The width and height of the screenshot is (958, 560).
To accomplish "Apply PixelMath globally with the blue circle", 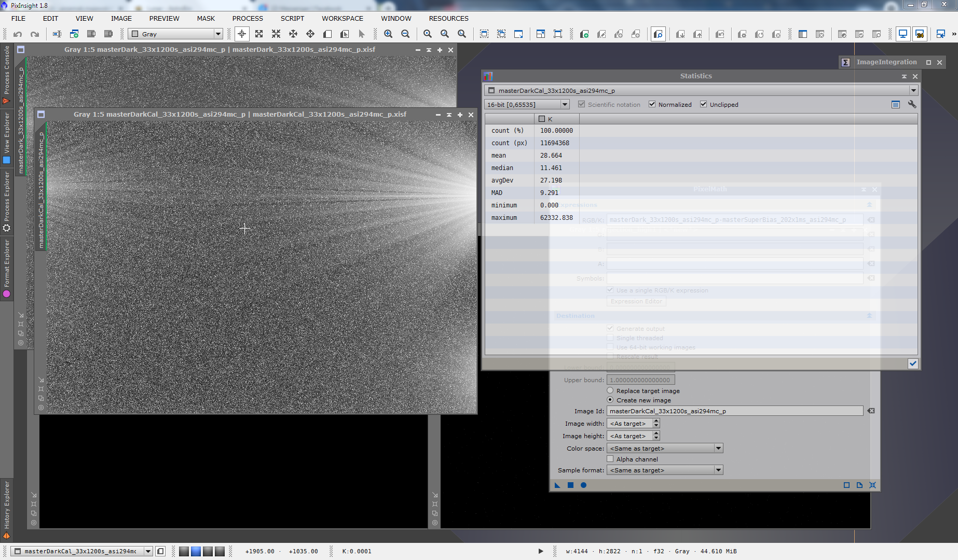I will click(583, 485).
